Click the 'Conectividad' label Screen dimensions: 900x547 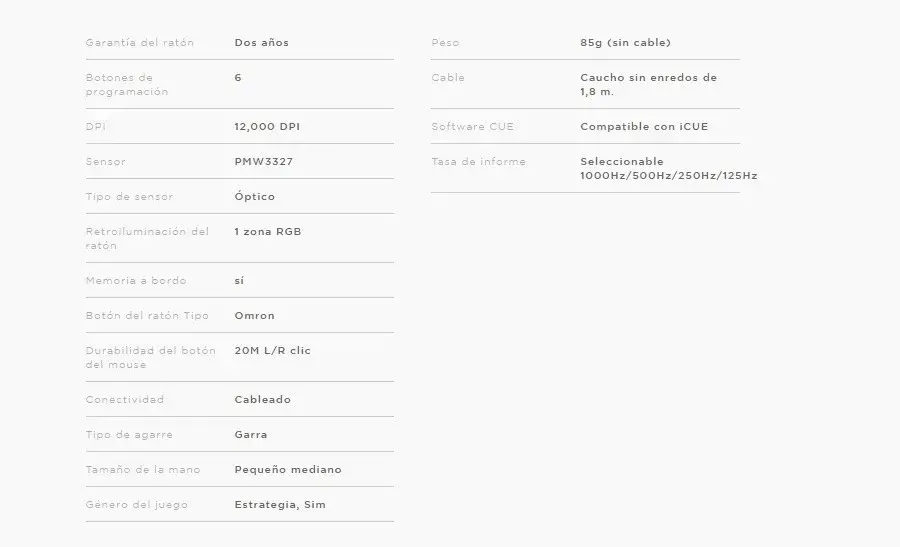[x=125, y=400]
